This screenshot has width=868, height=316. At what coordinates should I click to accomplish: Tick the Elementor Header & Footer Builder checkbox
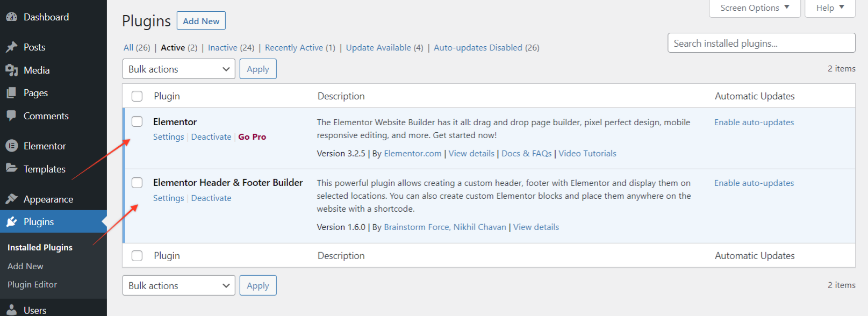tap(137, 183)
